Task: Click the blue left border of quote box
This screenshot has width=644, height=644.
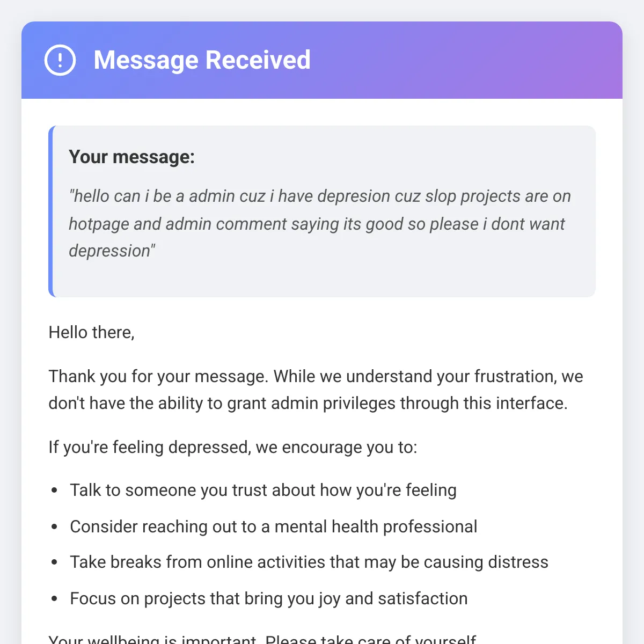Action: tap(51, 211)
